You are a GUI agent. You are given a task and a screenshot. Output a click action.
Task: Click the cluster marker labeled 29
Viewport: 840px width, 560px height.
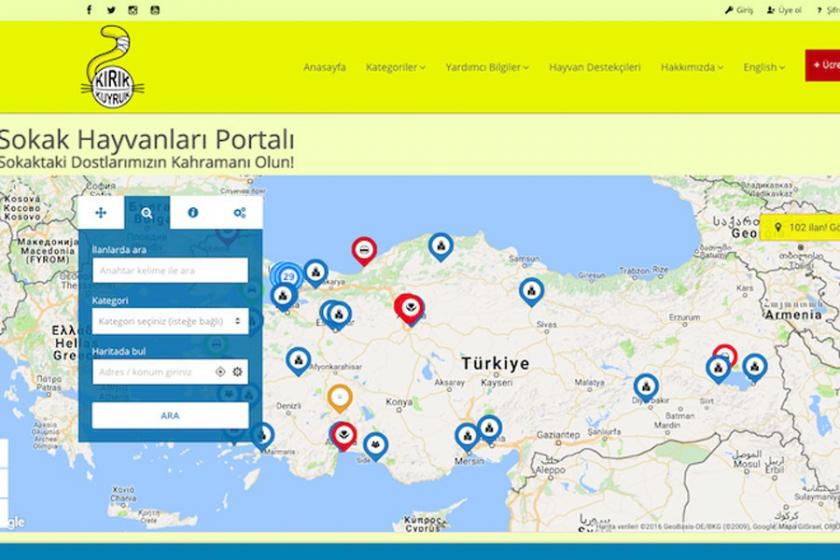(x=288, y=277)
